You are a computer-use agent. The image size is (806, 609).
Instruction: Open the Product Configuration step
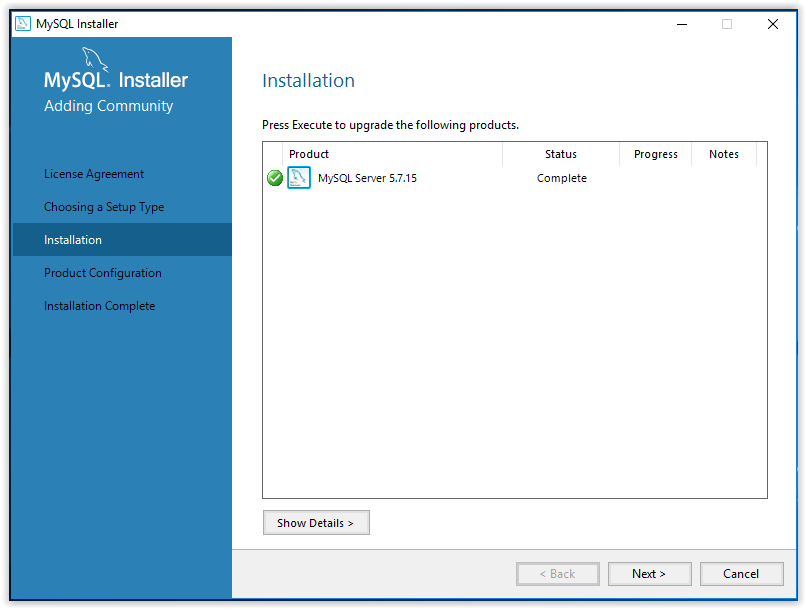coord(103,273)
